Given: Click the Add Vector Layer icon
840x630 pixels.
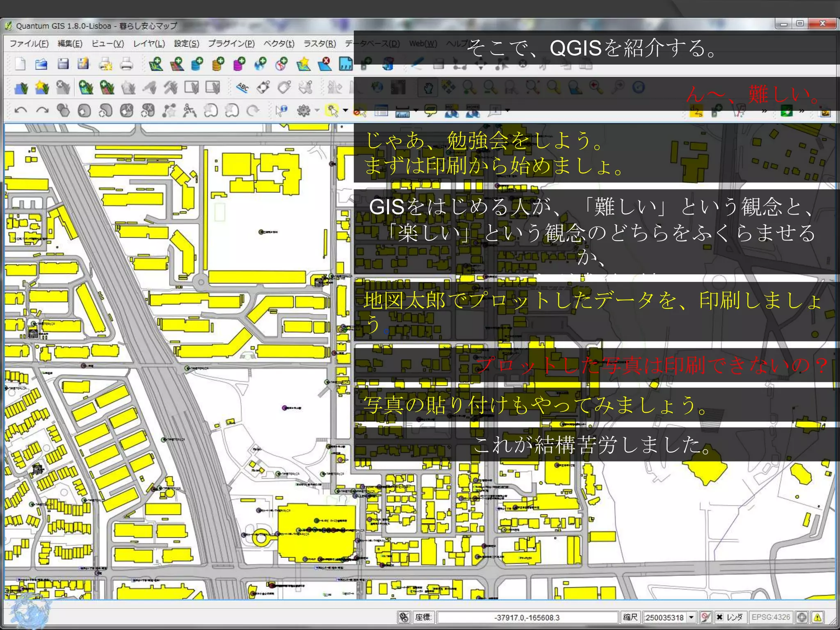Looking at the screenshot, I should click(x=155, y=64).
